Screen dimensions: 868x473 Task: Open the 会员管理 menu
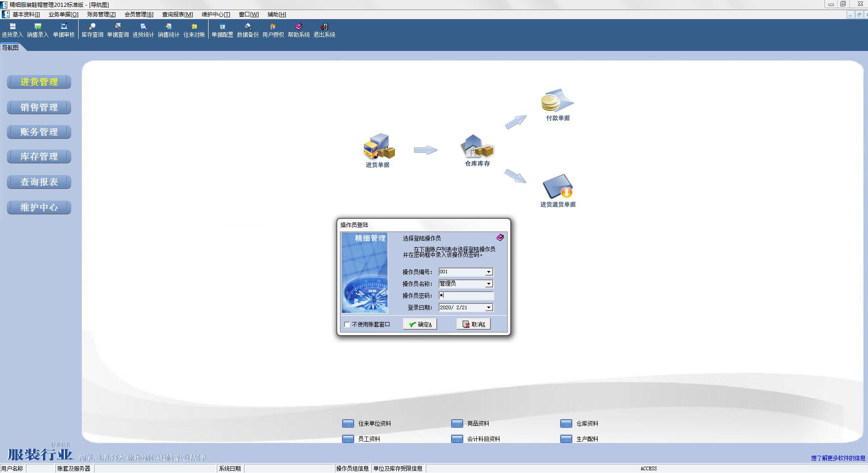tap(139, 15)
